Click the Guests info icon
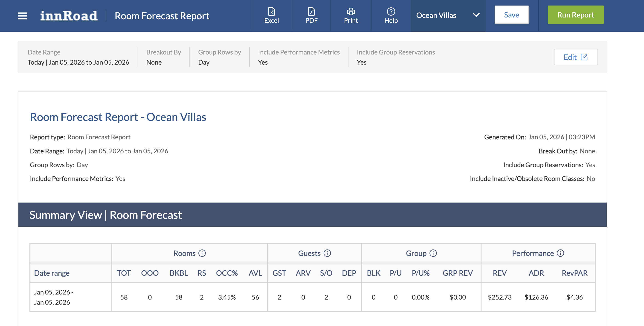The image size is (644, 326). point(327,253)
